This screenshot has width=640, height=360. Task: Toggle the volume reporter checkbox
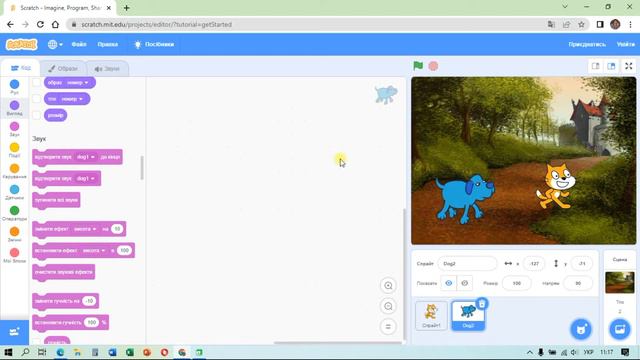(36, 341)
